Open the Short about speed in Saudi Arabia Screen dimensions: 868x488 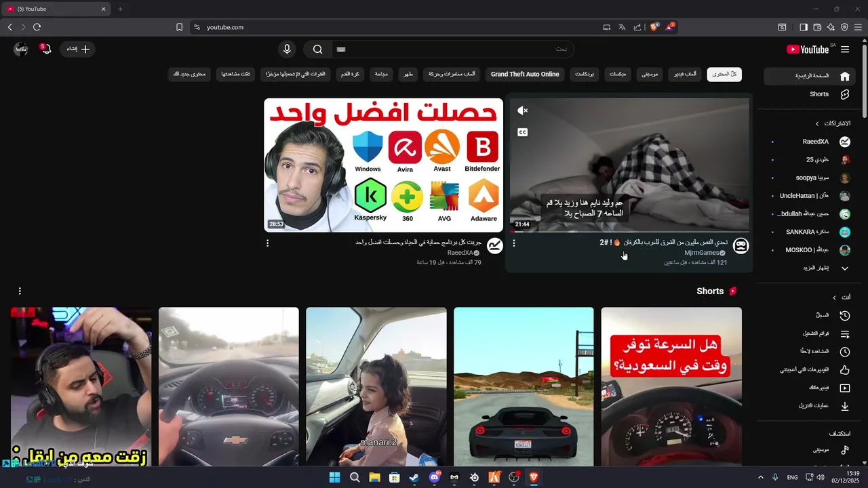coord(671,387)
